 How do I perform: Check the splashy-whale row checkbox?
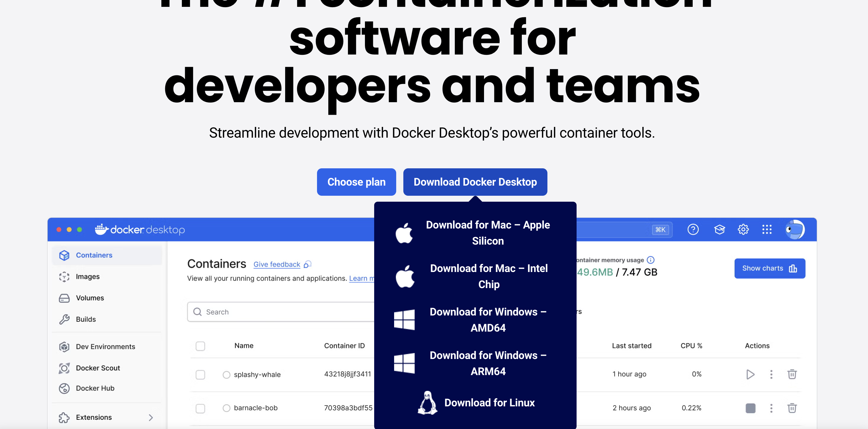coord(200,374)
